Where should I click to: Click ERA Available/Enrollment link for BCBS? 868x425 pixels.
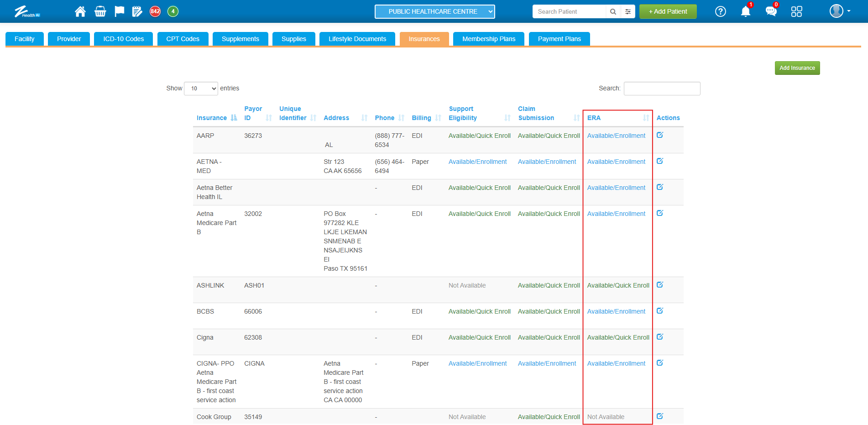coord(616,311)
